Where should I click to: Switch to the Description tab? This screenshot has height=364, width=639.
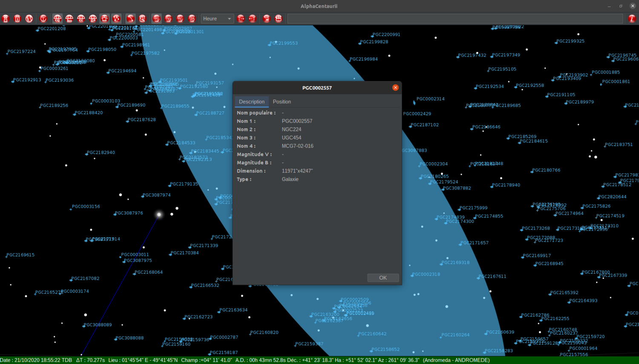[x=251, y=102]
